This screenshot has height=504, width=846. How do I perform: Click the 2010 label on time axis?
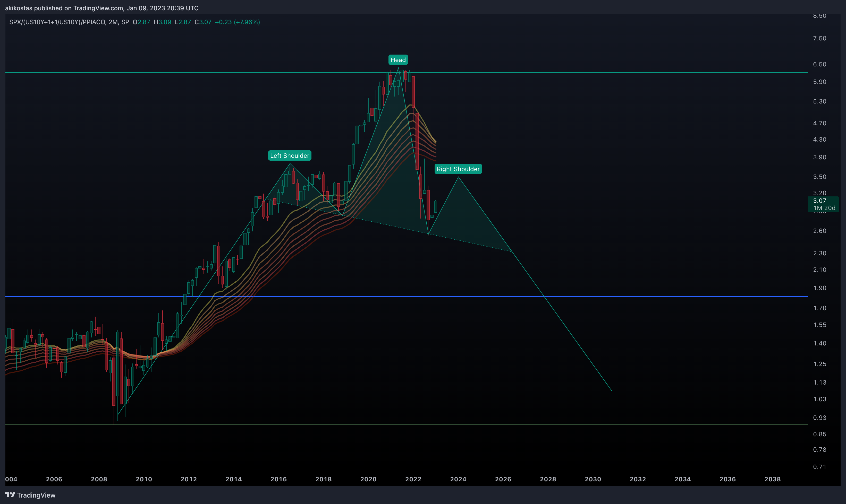click(x=144, y=479)
